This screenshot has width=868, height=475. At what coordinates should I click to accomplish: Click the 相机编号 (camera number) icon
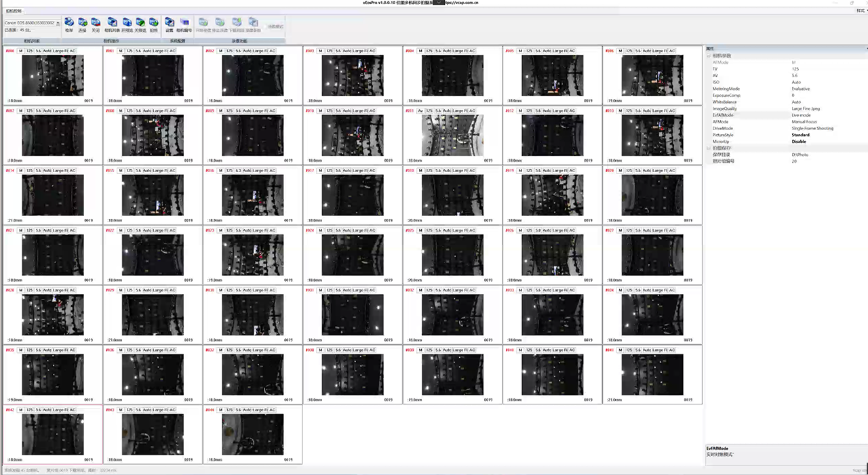pyautogui.click(x=184, y=24)
